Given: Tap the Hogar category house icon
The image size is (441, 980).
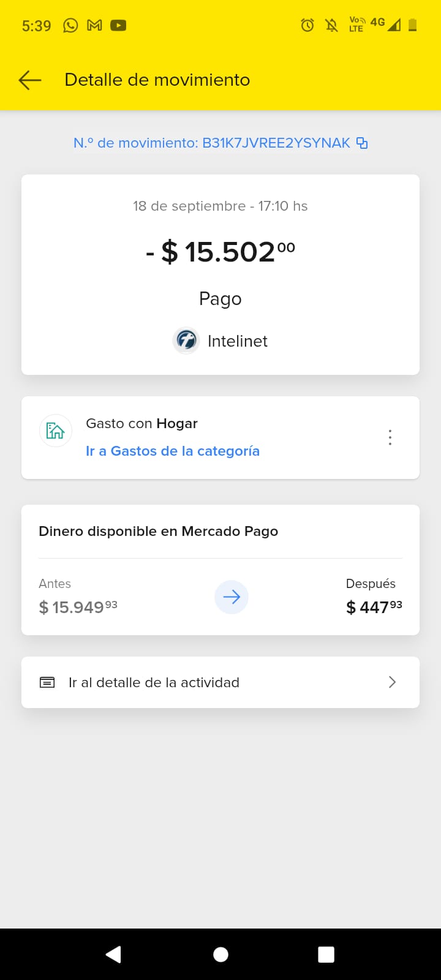Looking at the screenshot, I should pyautogui.click(x=56, y=431).
